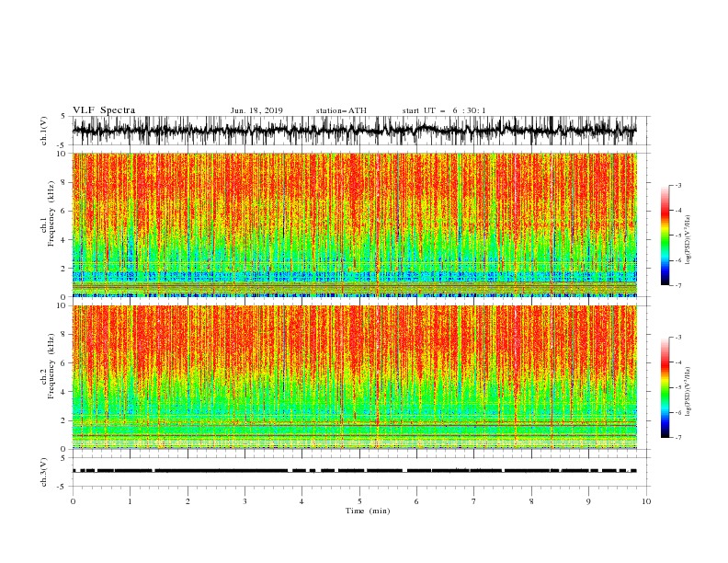The image size is (728, 563).
Task: Click the 'ch.1(V)' axis label
Action: tap(44, 131)
